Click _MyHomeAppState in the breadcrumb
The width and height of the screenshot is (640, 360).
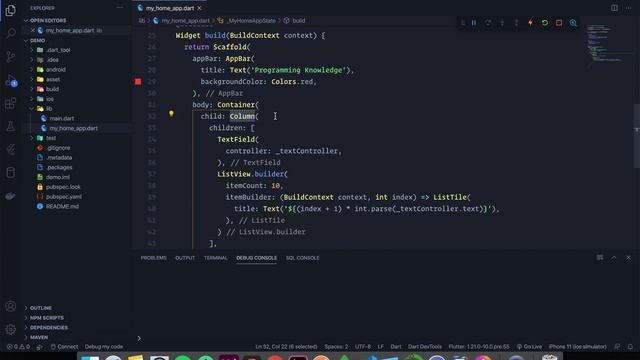(251, 20)
